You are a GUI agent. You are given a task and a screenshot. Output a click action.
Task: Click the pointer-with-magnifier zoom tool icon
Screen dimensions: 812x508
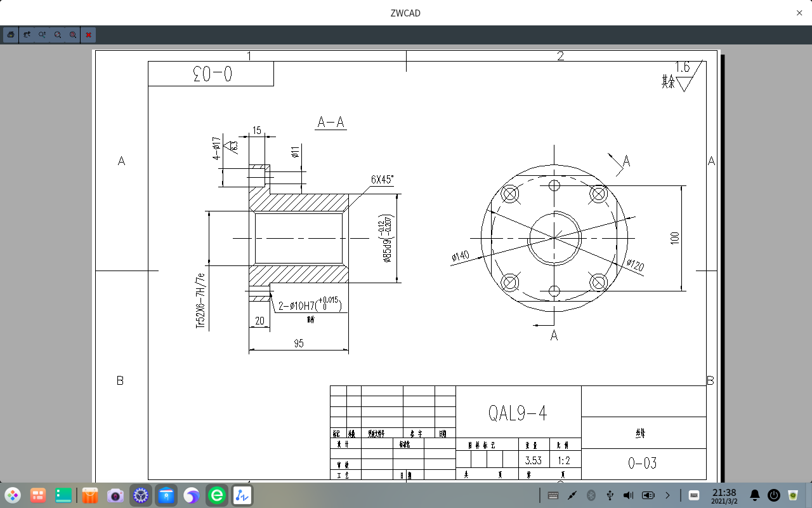27,35
